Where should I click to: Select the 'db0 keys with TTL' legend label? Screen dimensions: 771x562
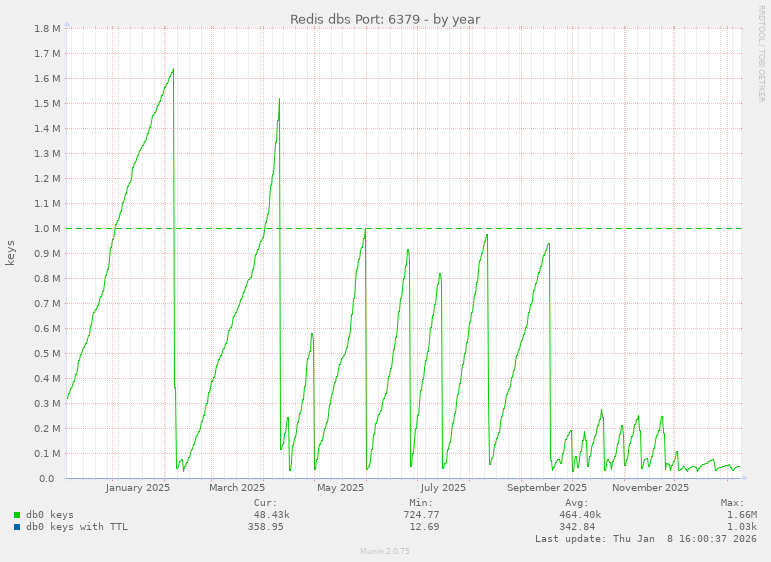(77, 527)
